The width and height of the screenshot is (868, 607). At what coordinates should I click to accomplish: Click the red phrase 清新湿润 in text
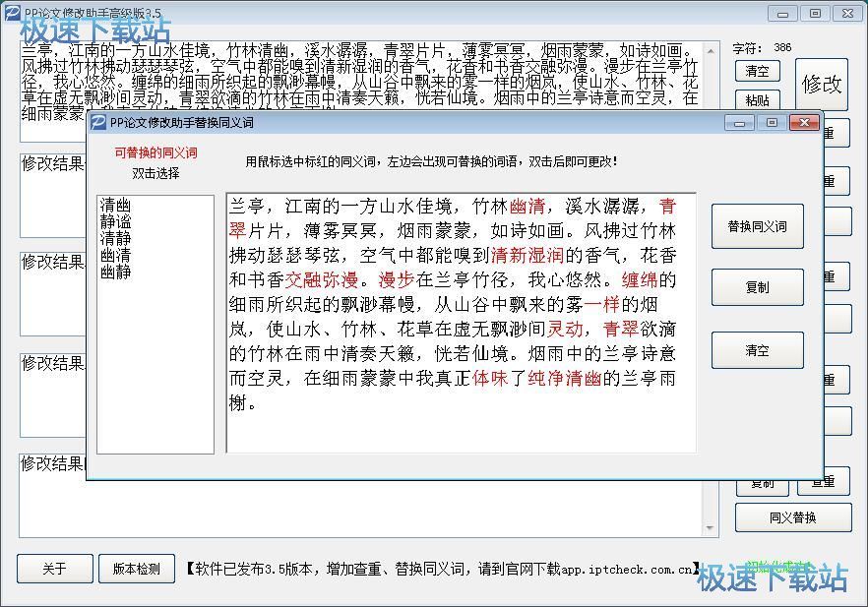pos(527,255)
